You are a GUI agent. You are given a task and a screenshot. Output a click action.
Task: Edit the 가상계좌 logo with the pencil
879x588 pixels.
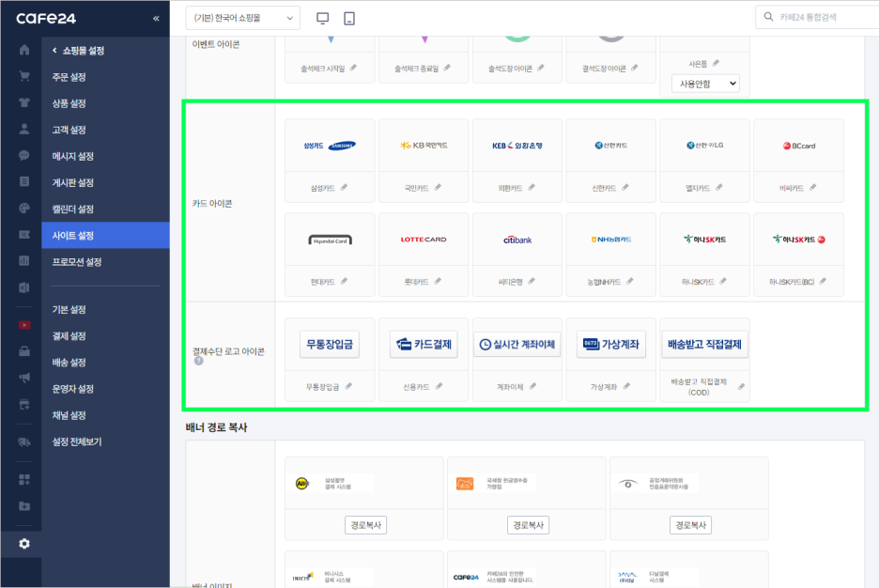click(x=626, y=386)
